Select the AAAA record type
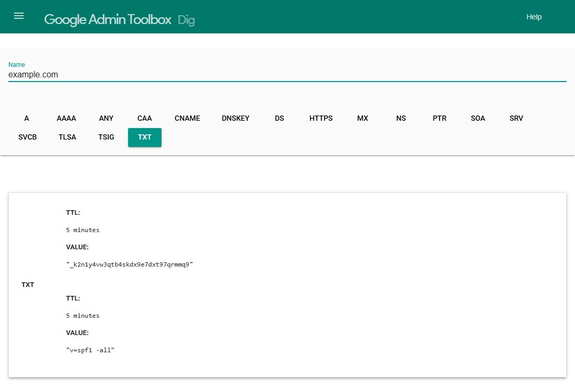Viewport: 575px width, 392px height. click(66, 119)
